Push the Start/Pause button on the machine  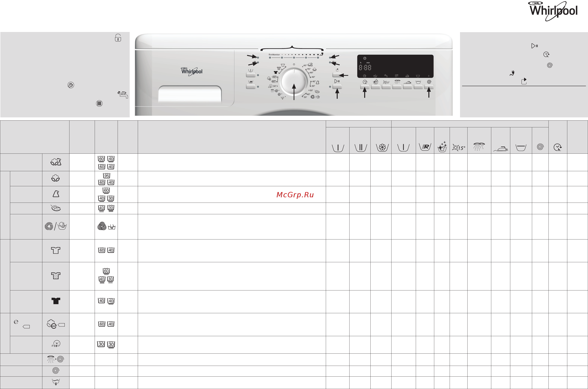click(337, 87)
